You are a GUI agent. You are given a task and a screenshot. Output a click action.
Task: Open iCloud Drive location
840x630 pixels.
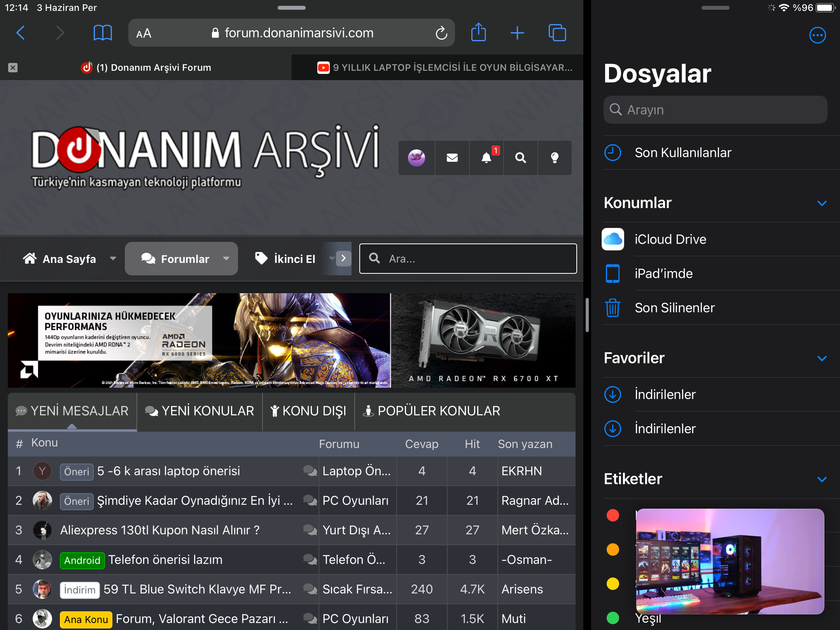click(670, 239)
